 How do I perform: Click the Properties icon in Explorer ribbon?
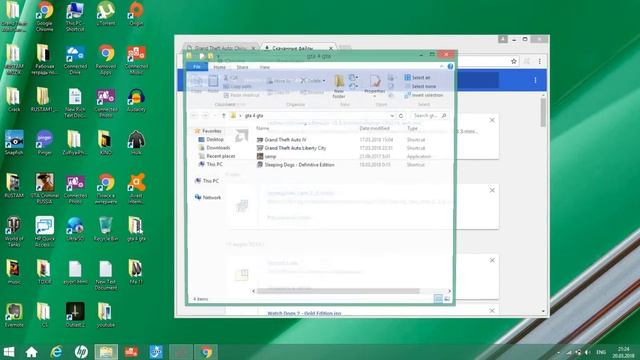(x=375, y=84)
